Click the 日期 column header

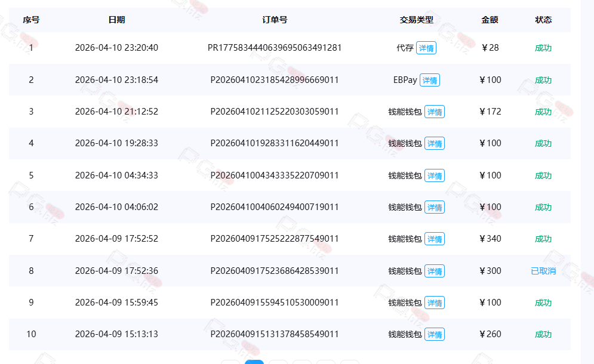116,20
